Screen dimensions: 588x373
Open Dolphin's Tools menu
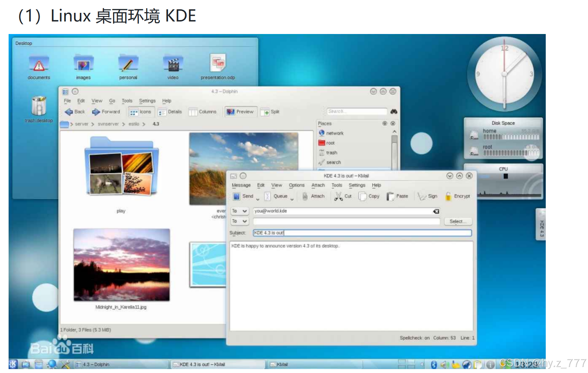[x=127, y=101]
